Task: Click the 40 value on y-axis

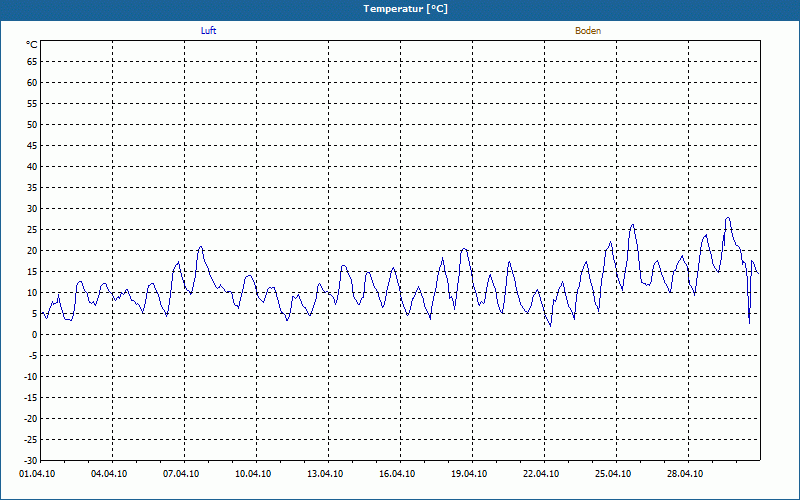Action: [32, 167]
